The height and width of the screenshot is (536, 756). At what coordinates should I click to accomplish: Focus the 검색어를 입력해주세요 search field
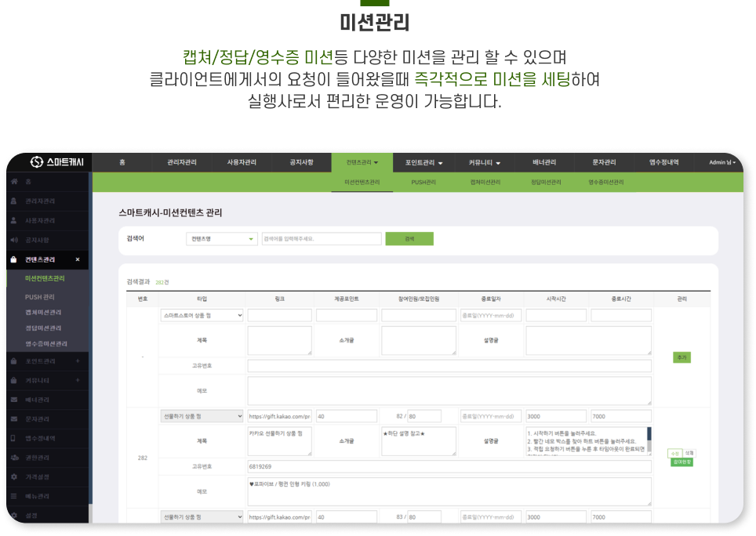coord(322,239)
